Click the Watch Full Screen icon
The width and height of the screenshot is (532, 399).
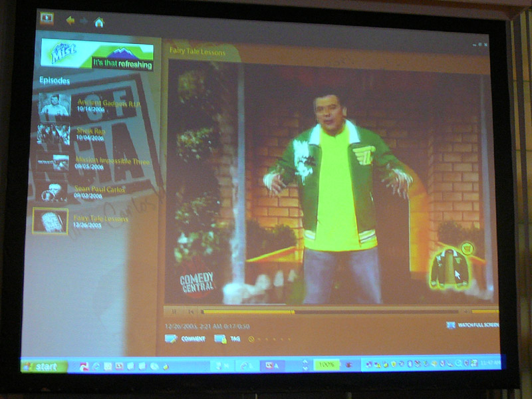click(451, 325)
